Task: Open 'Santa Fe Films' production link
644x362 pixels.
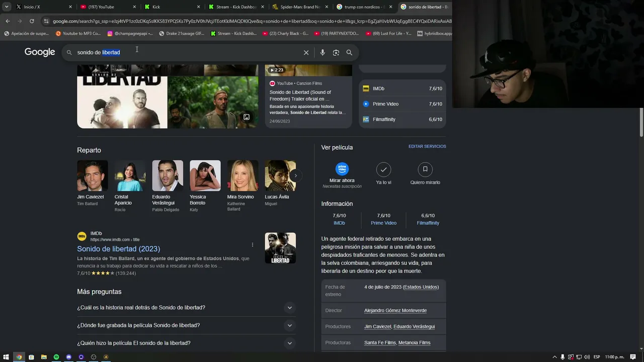Action: pos(380,343)
